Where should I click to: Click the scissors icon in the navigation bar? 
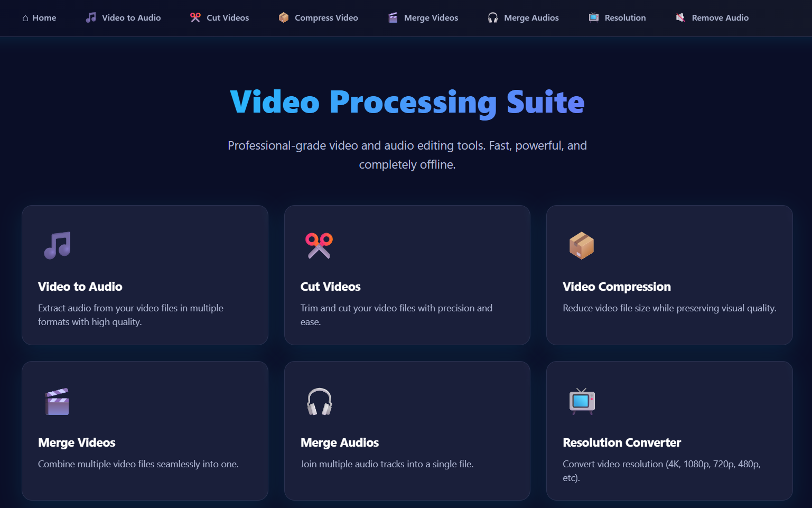pyautogui.click(x=195, y=17)
